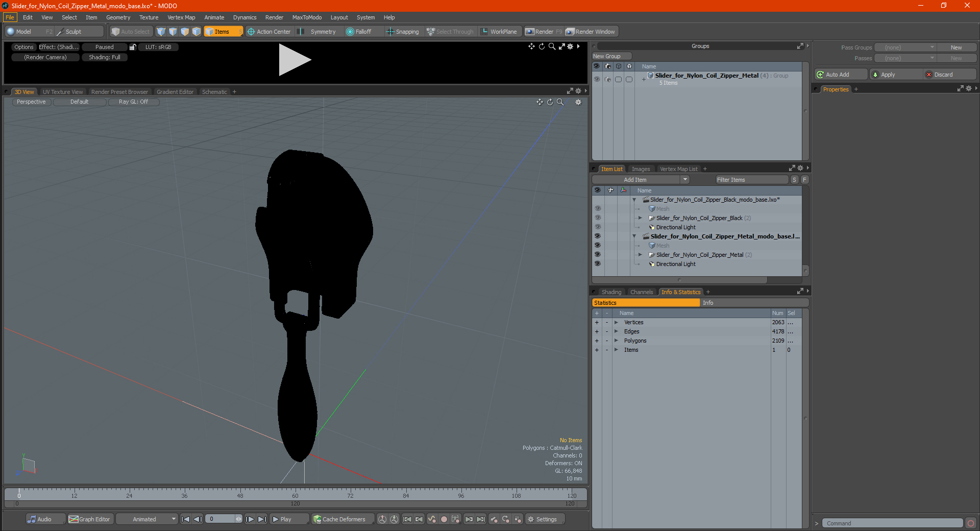The height and width of the screenshot is (531, 980).
Task: Click the Apply button
Action: click(895, 75)
